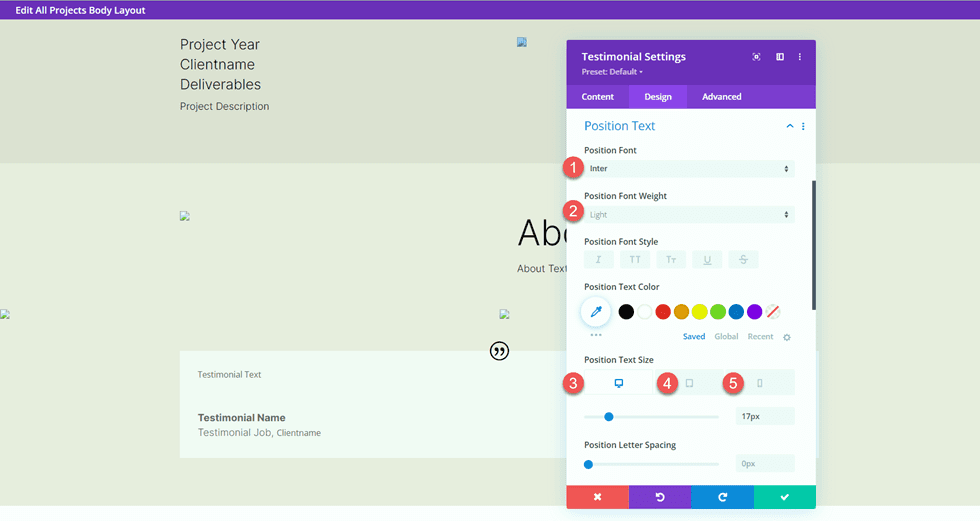Click the About Text paragraph

pos(541,269)
